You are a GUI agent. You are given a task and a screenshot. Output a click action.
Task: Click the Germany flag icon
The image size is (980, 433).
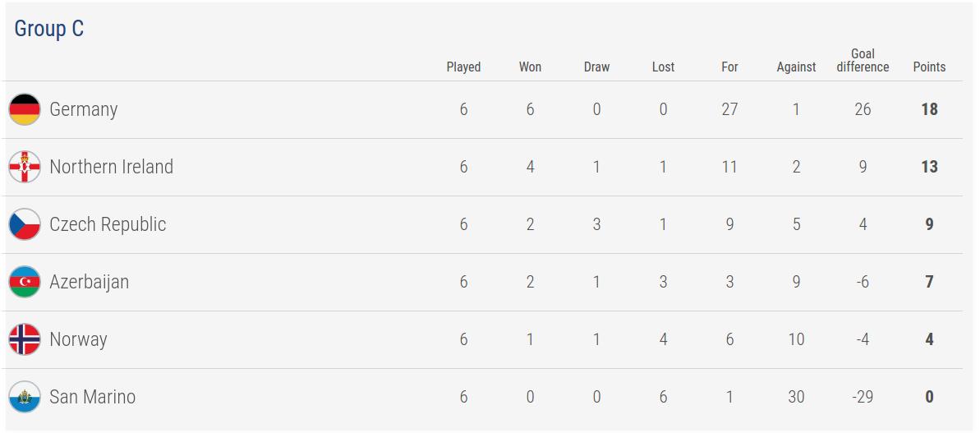[x=25, y=109]
